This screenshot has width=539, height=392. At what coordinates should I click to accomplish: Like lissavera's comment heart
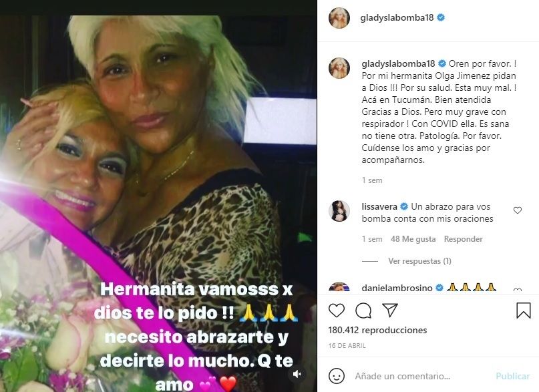point(518,210)
